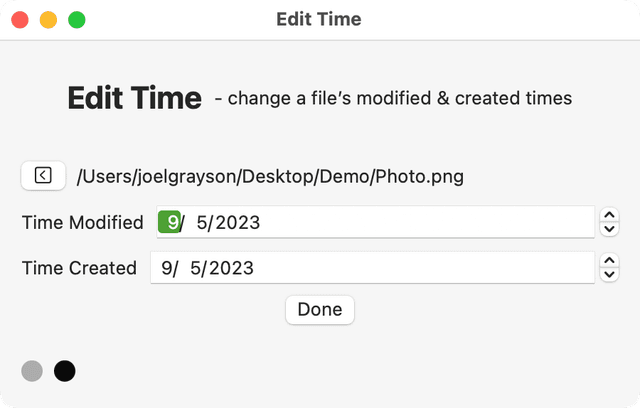The width and height of the screenshot is (640, 408).
Task: Increment Time Modified with the up arrow
Action: pos(609,215)
